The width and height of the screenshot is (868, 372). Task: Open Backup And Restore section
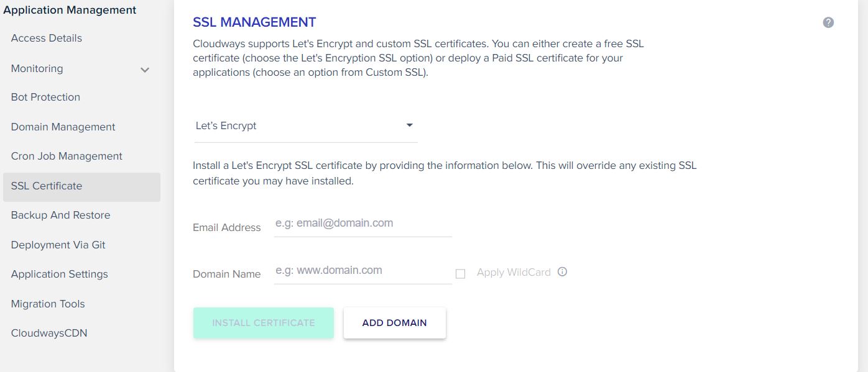(60, 215)
